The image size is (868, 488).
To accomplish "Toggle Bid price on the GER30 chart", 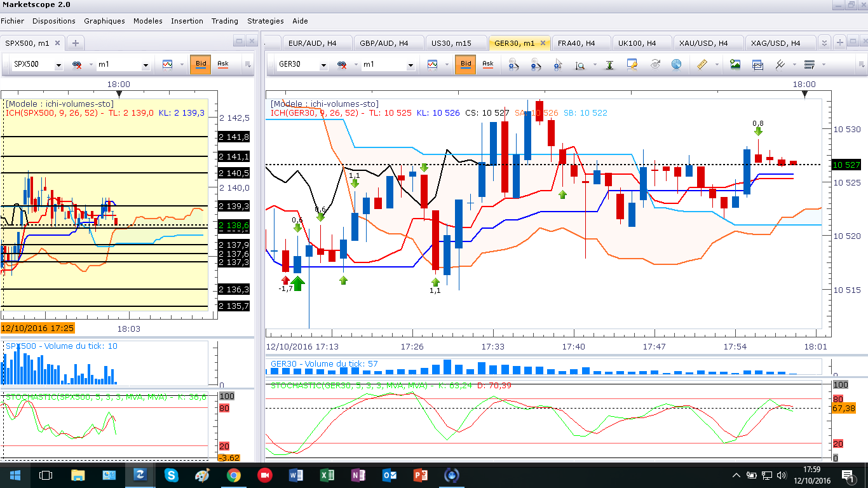I will click(466, 64).
